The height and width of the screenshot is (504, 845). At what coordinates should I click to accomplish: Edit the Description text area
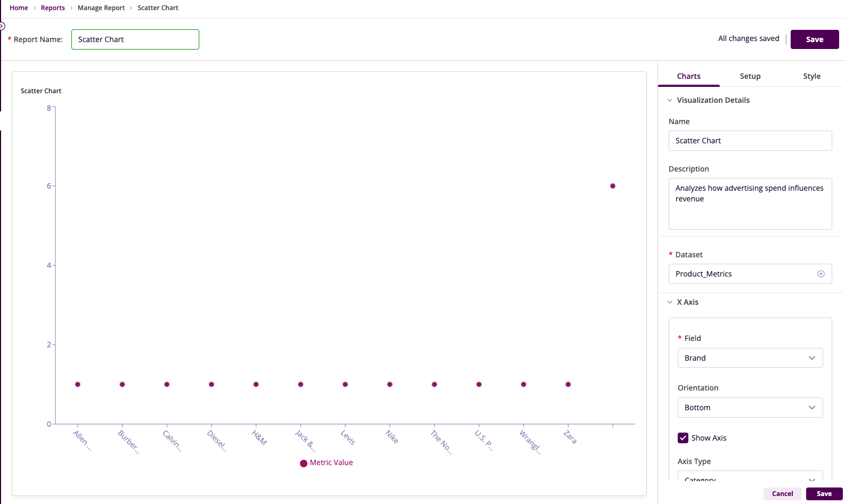[750, 204]
